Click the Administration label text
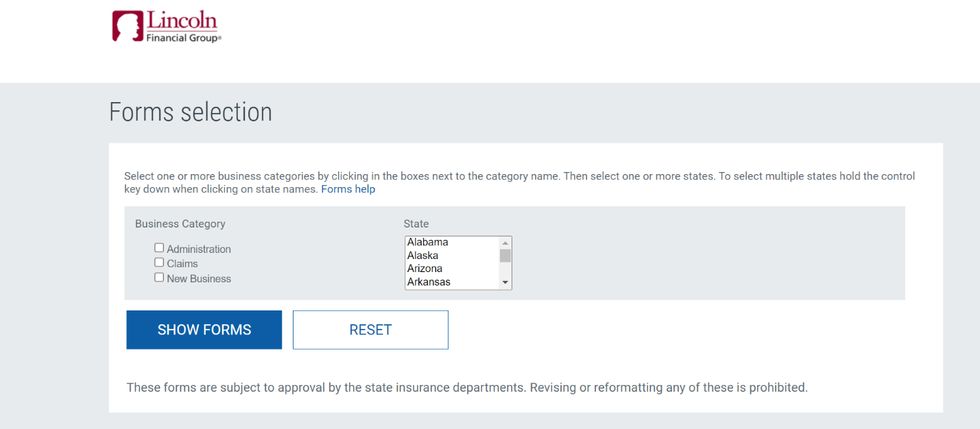The width and height of the screenshot is (980, 429). coord(199,249)
